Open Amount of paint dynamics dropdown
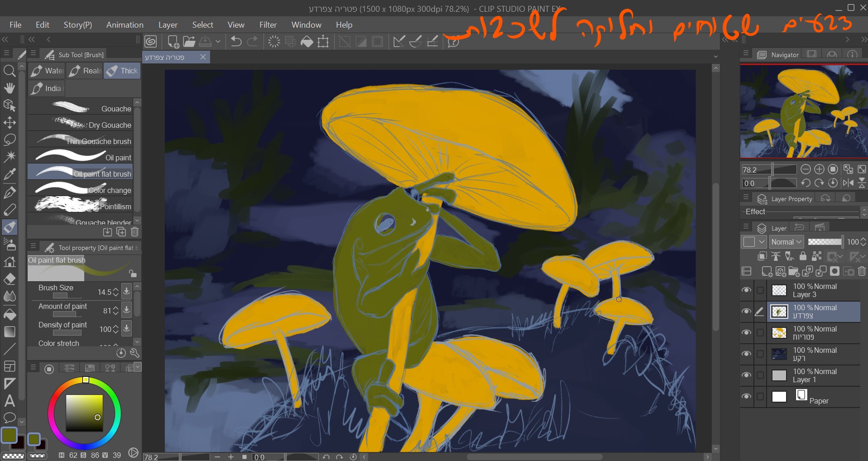868x461 pixels. [x=127, y=310]
